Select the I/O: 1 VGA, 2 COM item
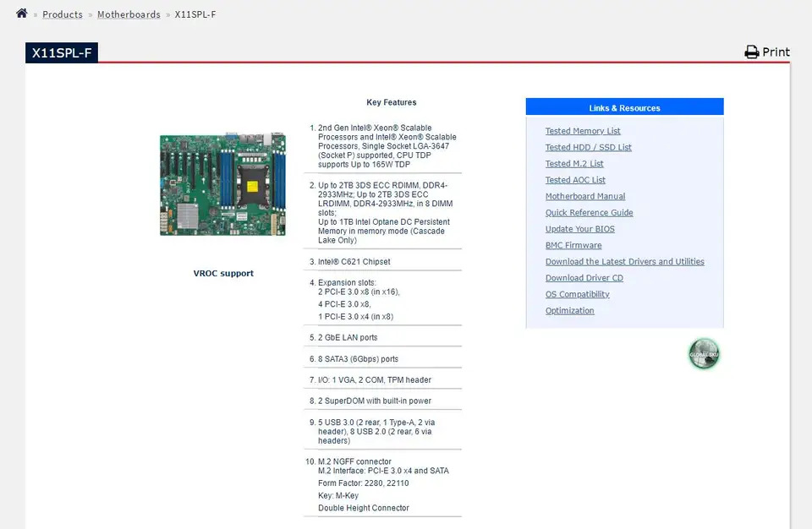This screenshot has height=529, width=812. (375, 380)
